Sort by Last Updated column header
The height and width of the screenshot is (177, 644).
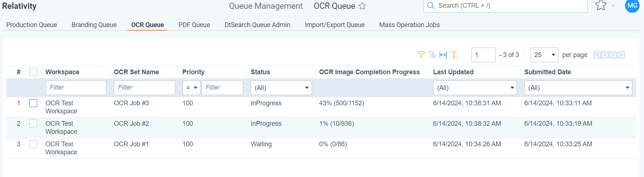453,72
